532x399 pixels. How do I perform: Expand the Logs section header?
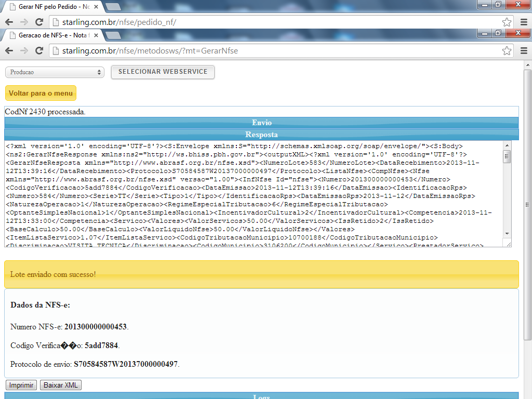262,396
